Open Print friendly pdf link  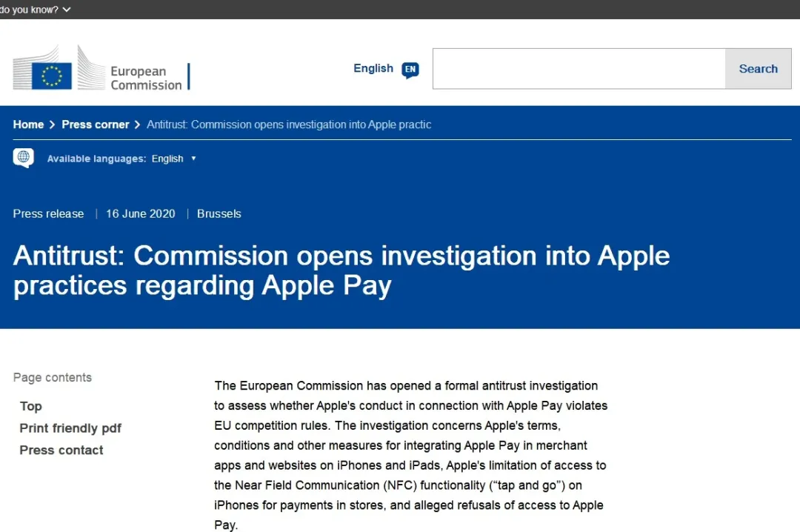(x=70, y=428)
